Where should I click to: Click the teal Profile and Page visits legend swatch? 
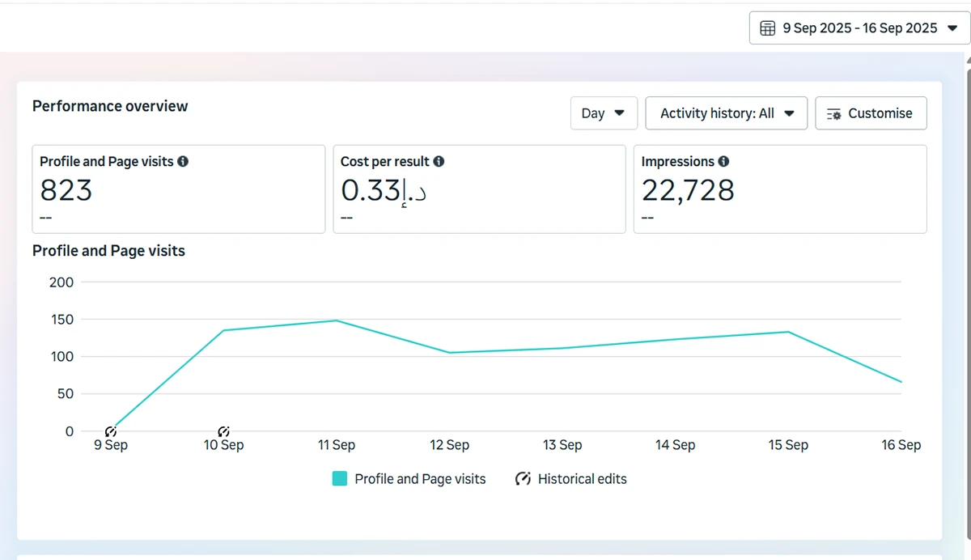tap(340, 479)
